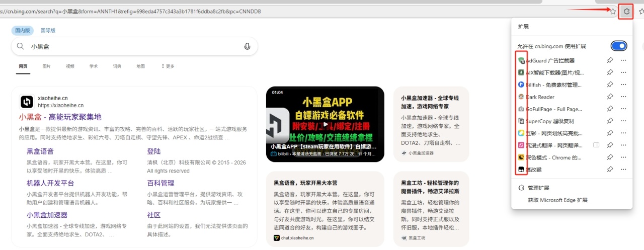Viewport: 644px width, 250px height.
Task: Pin the 深色模式 extension
Action: [610, 157]
